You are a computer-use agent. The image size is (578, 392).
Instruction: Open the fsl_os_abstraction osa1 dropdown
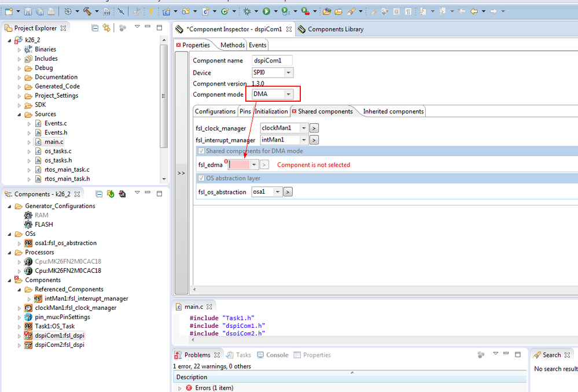pyautogui.click(x=278, y=192)
